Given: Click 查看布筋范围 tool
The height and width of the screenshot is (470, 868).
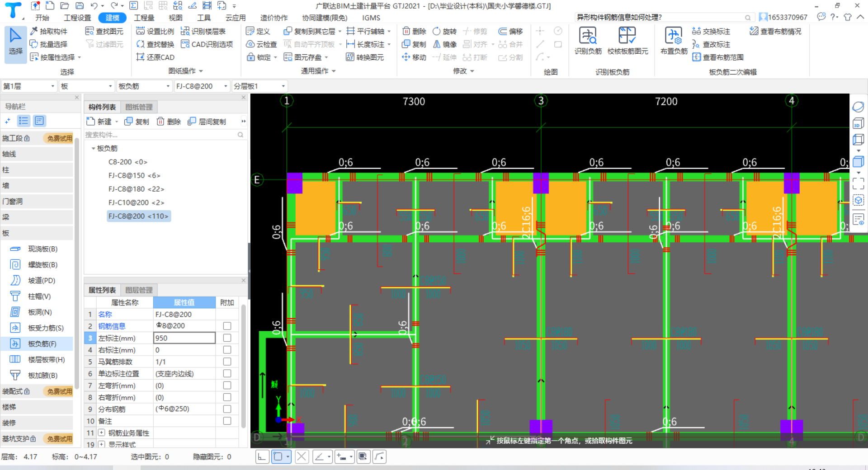Looking at the screenshot, I should click(x=718, y=57).
